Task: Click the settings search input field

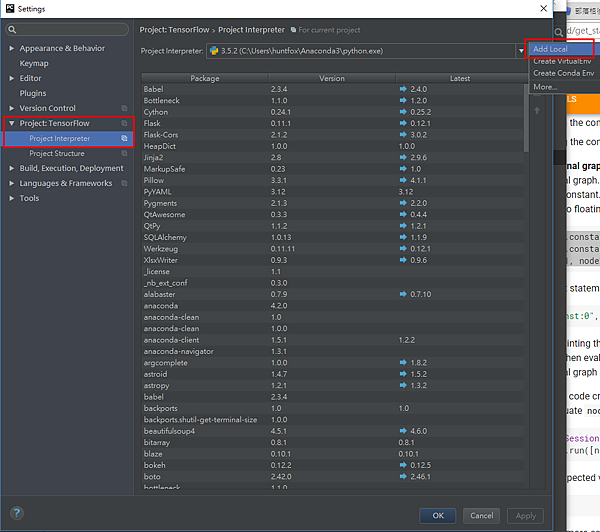Action: (67, 29)
